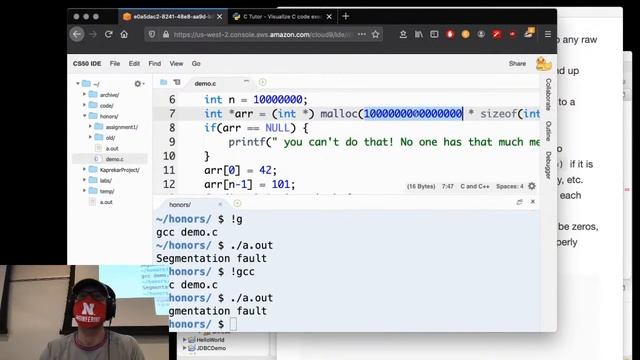640x360 pixels.
Task: Open the Debugger side panel
Action: [x=548, y=165]
